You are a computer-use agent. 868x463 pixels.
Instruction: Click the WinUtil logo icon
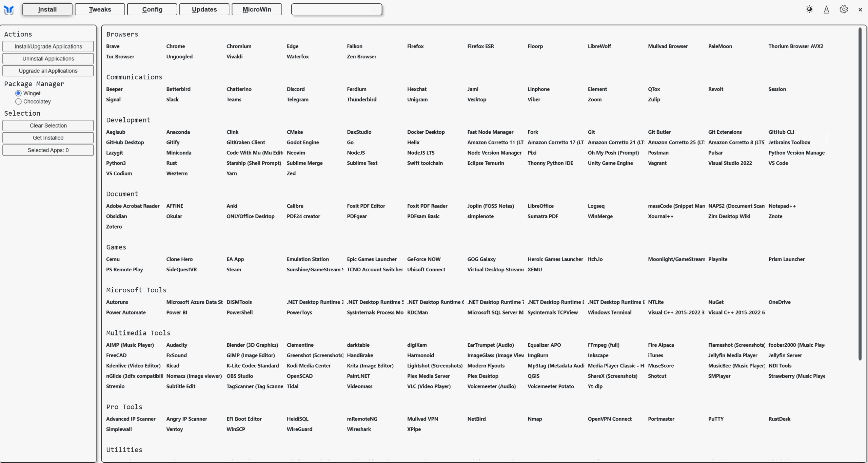coord(9,10)
